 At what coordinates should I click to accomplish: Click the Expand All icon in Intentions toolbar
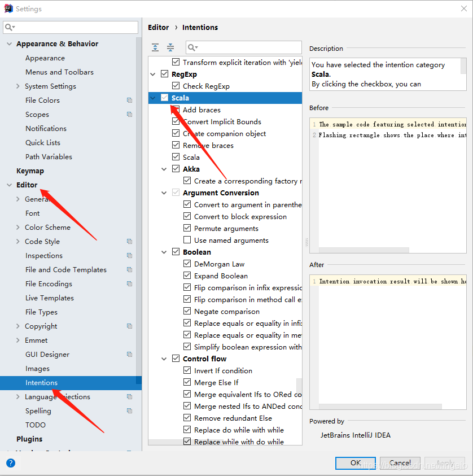pyautogui.click(x=155, y=47)
